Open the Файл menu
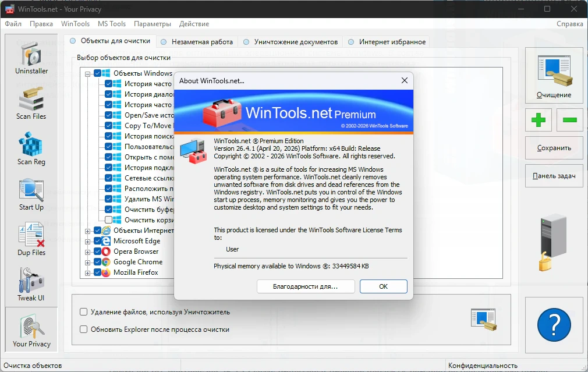 coord(13,24)
